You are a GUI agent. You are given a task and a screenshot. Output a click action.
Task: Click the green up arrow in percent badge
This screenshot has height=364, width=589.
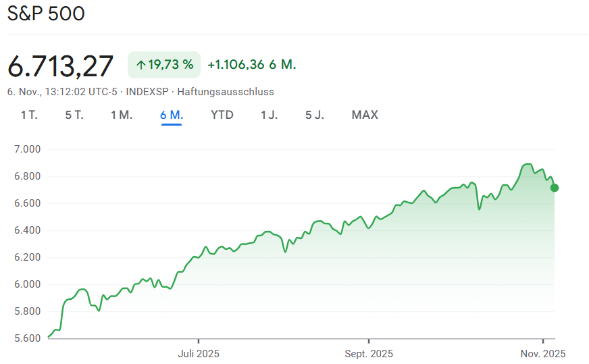(140, 65)
